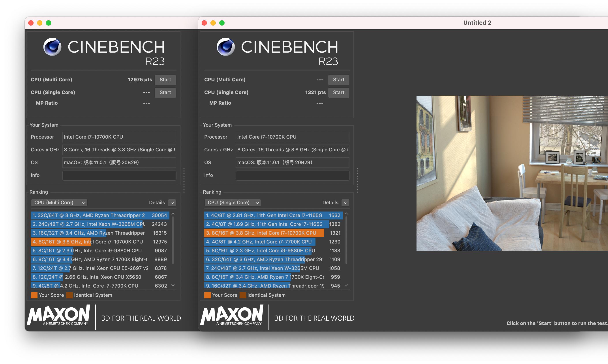Click the Cinebench sphere logo in right window
608x364 pixels.
click(226, 47)
